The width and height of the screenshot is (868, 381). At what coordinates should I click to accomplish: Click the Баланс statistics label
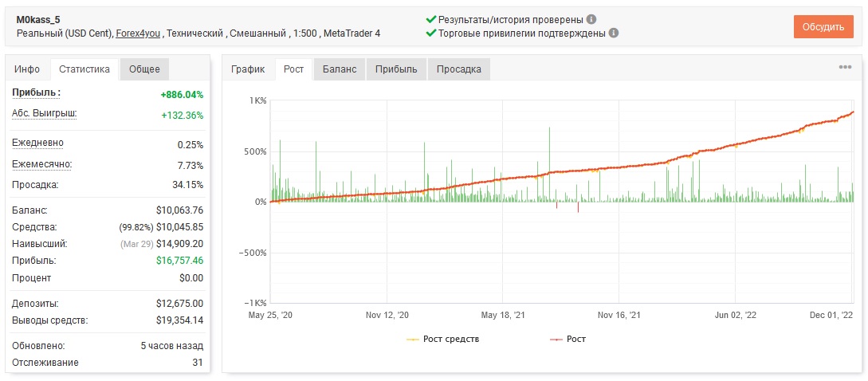pyautogui.click(x=29, y=210)
